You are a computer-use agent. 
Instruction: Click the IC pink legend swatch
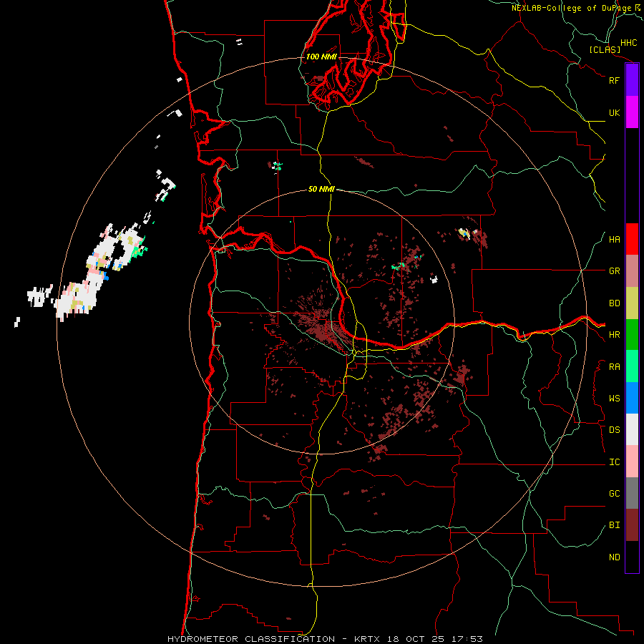click(632, 462)
